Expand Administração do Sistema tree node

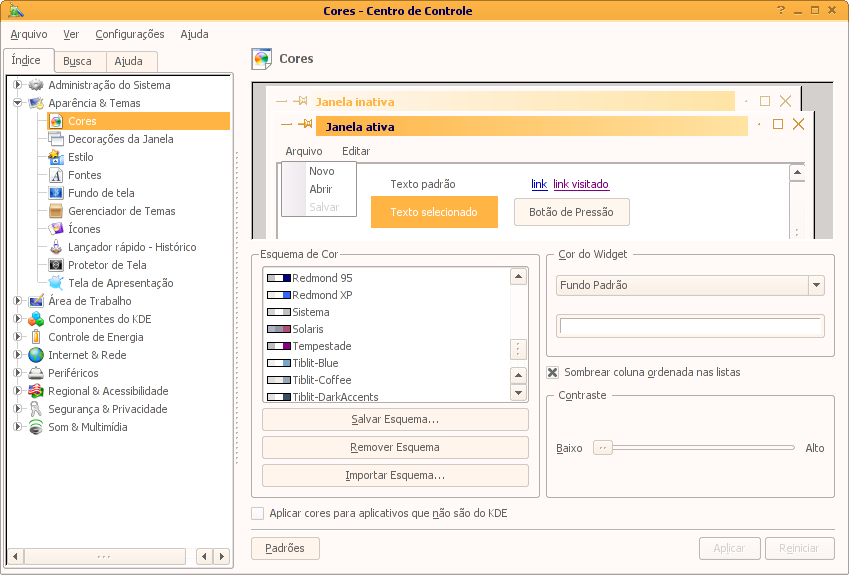[x=17, y=84]
